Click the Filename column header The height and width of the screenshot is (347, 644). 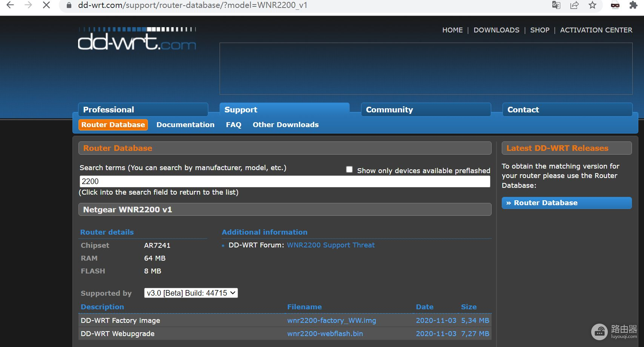pos(304,307)
